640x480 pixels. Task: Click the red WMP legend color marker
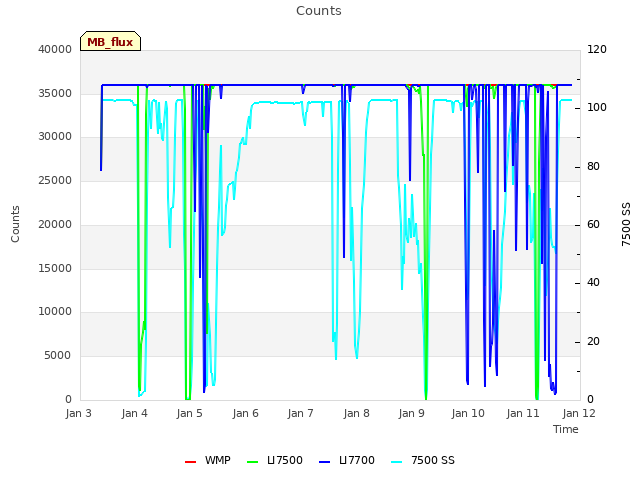(x=190, y=462)
